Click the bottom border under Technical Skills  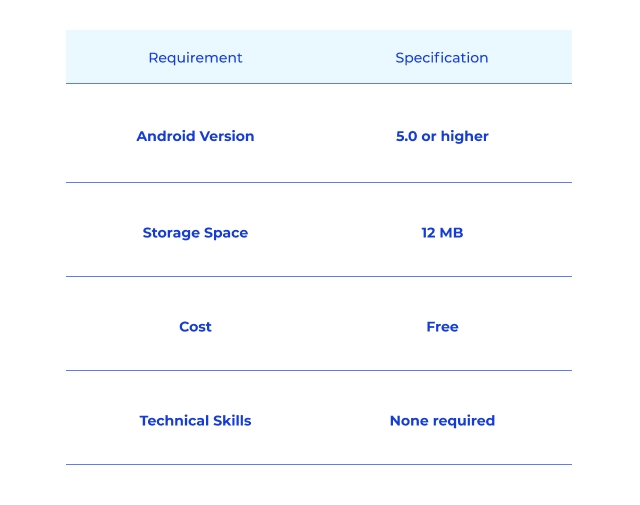[318, 464]
